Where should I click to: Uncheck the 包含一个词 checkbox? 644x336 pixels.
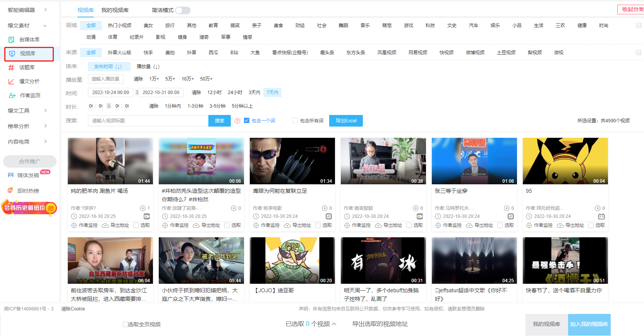pyautogui.click(x=247, y=121)
